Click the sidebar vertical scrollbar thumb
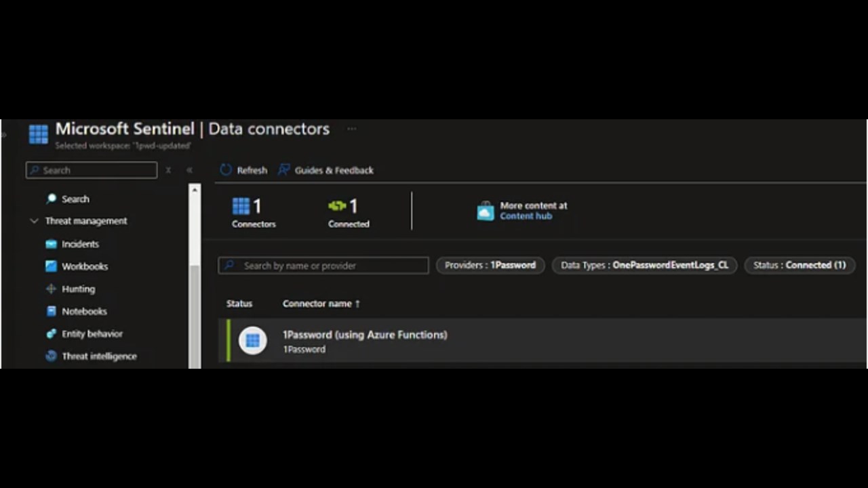The height and width of the screenshot is (488, 868). pyautogui.click(x=195, y=317)
